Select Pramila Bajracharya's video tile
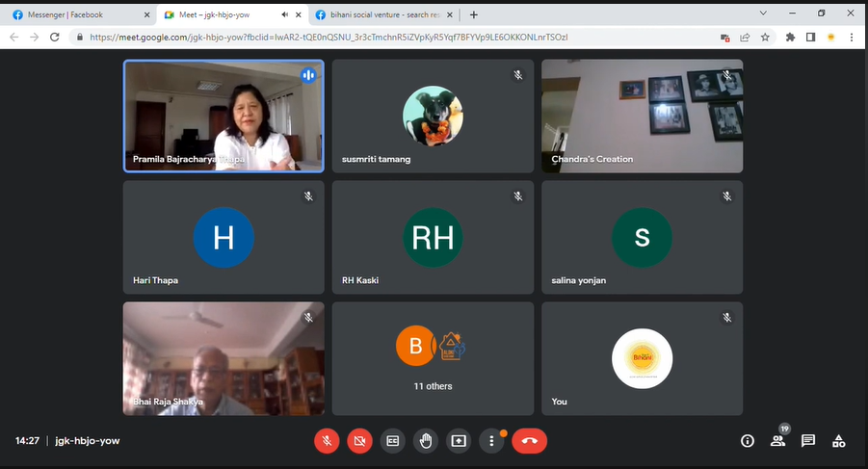The width and height of the screenshot is (868, 469). (x=224, y=116)
